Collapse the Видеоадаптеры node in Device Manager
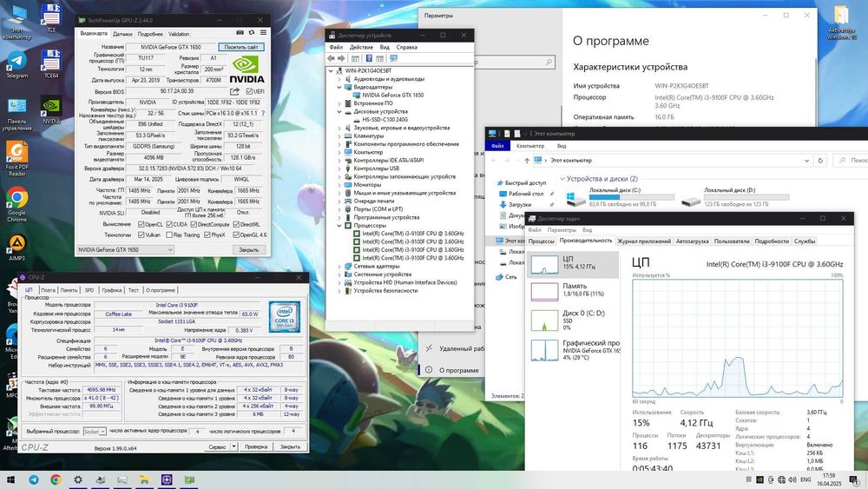This screenshot has height=489, width=868. point(339,87)
